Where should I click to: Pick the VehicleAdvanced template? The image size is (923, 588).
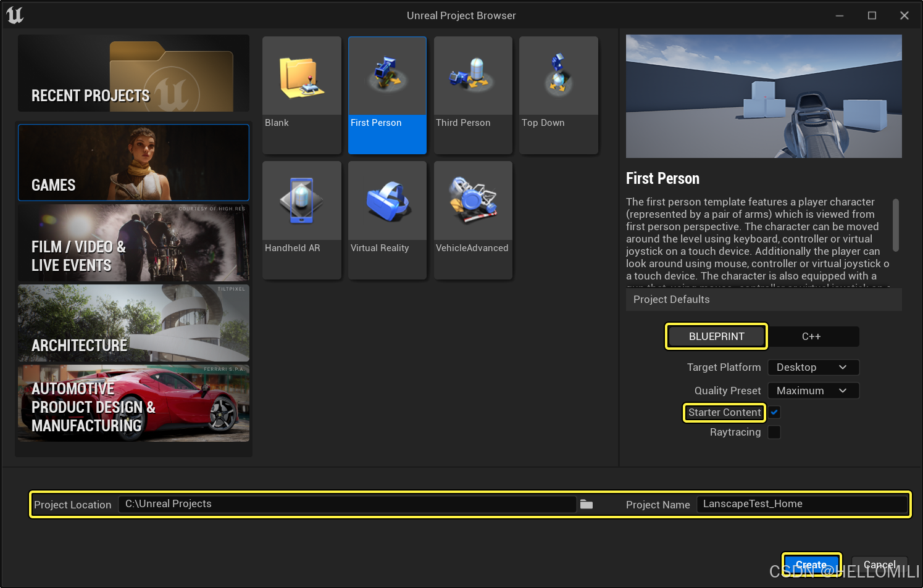coord(473,220)
